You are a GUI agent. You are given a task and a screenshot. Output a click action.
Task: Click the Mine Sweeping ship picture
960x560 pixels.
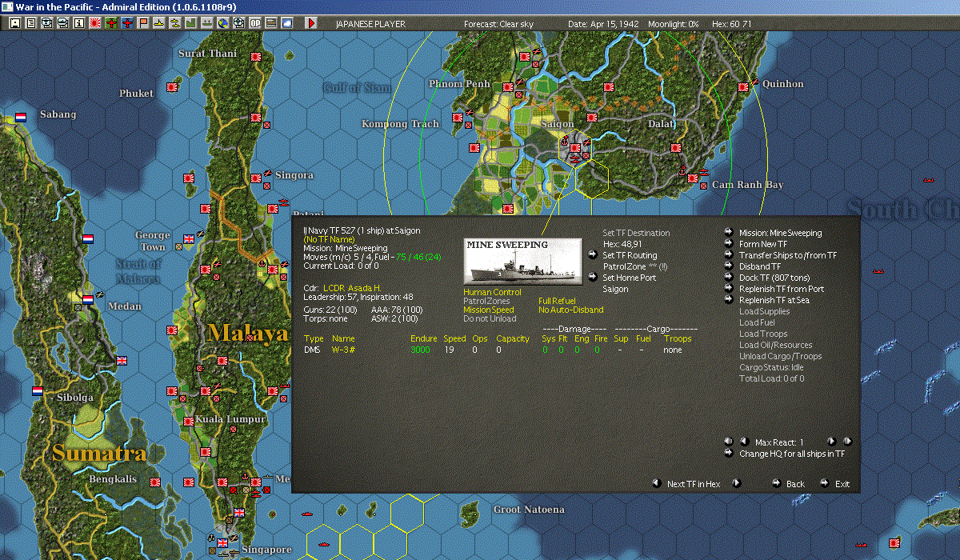(522, 261)
